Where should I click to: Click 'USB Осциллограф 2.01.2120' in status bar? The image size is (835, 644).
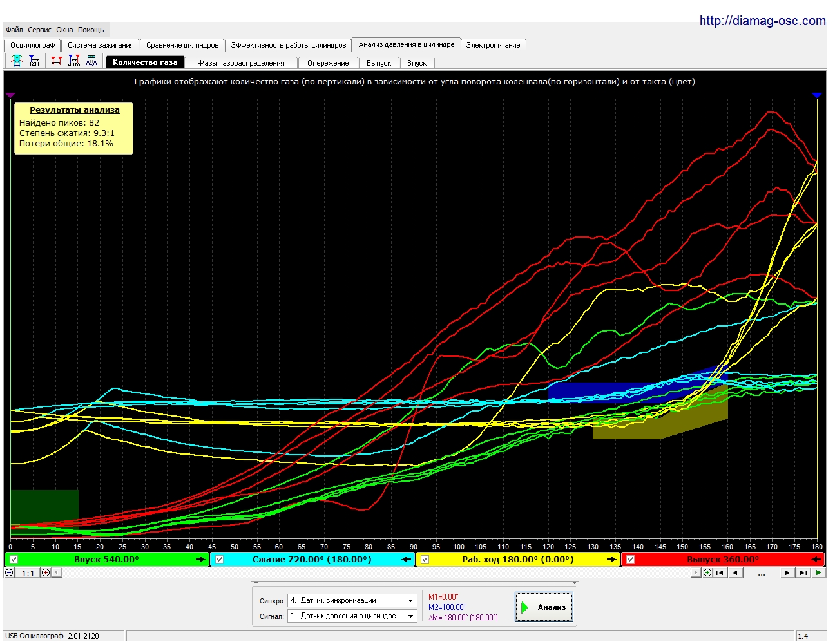point(52,636)
